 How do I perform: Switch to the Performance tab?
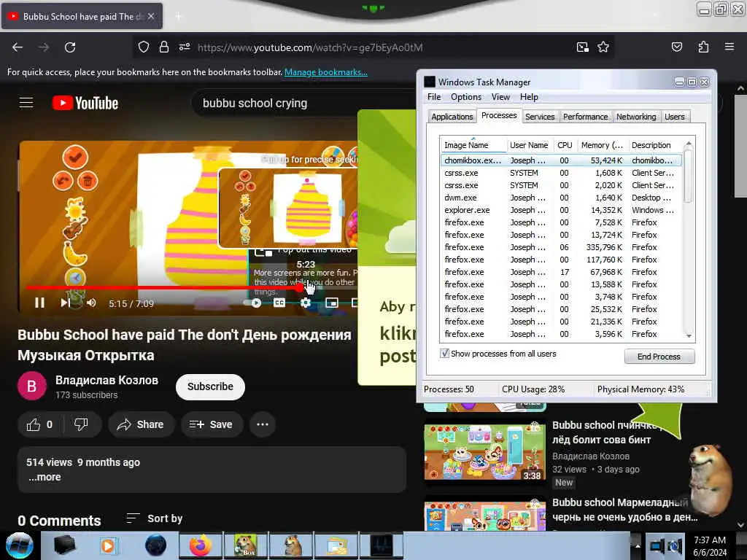pos(585,117)
